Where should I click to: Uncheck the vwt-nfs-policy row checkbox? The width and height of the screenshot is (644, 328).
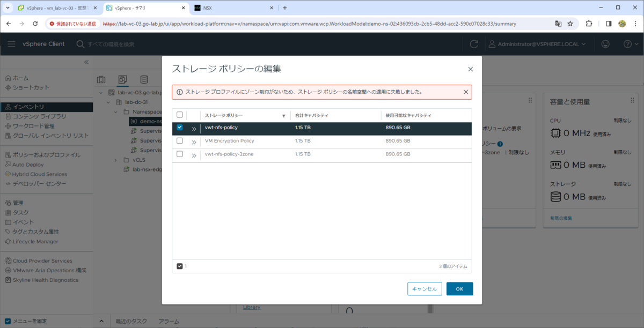click(180, 128)
